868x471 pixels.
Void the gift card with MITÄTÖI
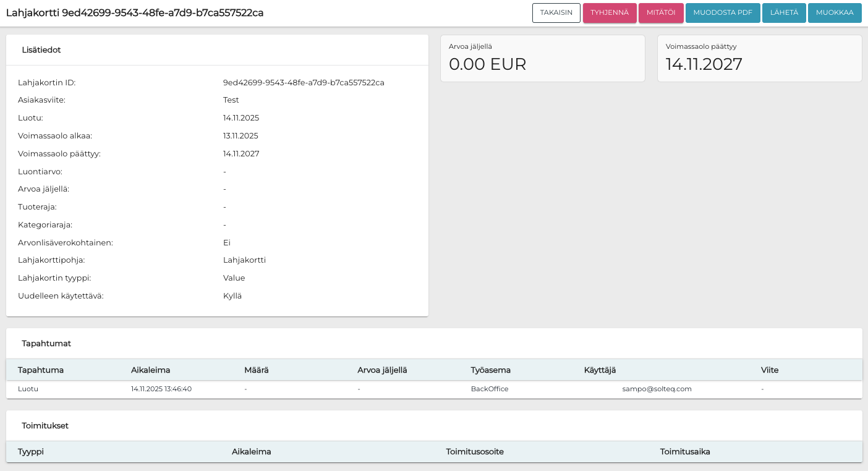[x=660, y=13]
